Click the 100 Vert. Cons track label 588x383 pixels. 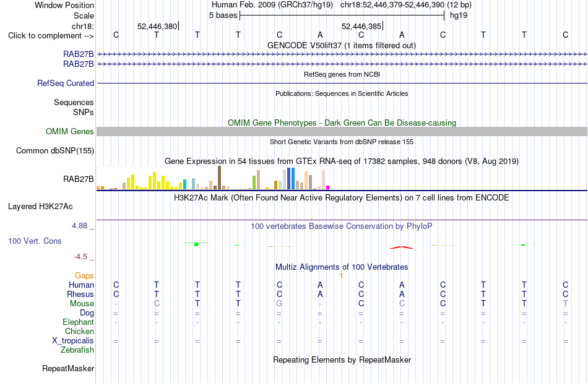pyautogui.click(x=35, y=241)
